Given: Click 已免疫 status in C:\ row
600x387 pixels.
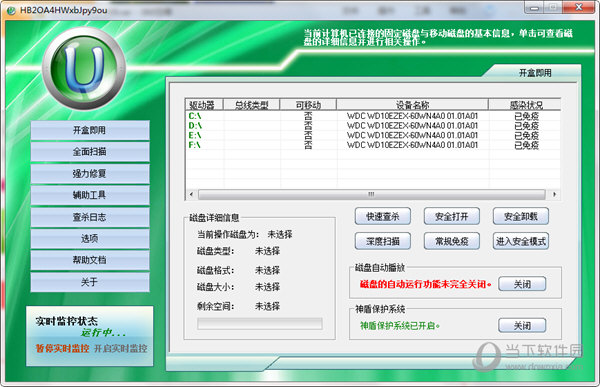Looking at the screenshot, I should (x=526, y=116).
